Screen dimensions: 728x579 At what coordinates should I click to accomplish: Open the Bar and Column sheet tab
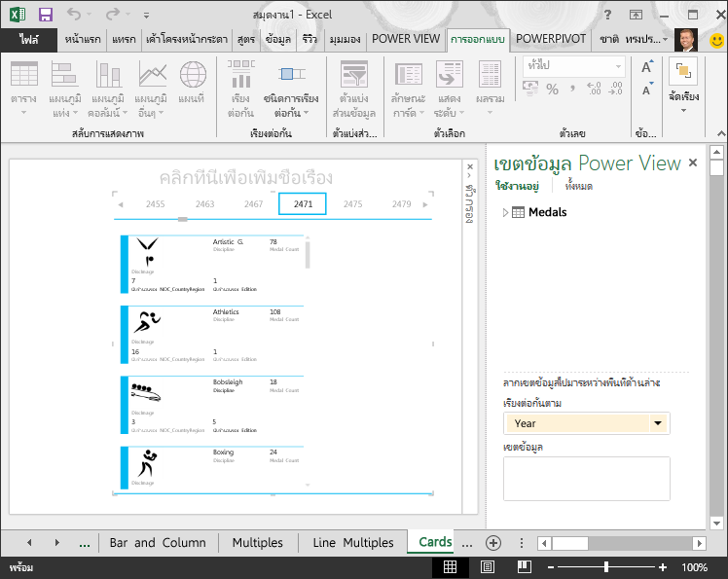pyautogui.click(x=158, y=542)
